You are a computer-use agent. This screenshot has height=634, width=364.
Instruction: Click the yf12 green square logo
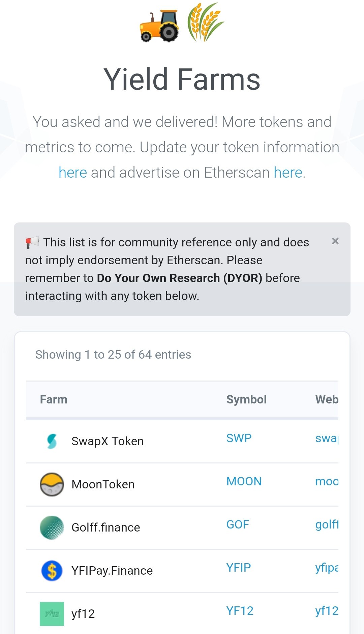point(52,614)
